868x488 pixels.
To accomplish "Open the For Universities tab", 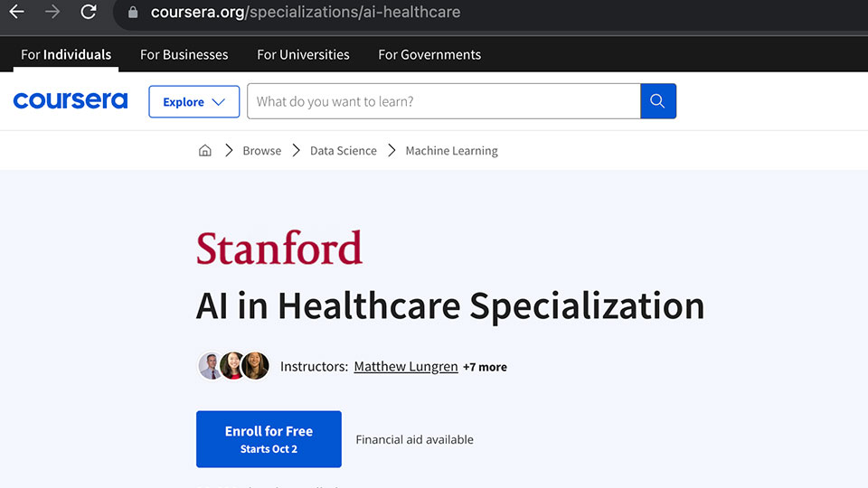I will tap(303, 54).
